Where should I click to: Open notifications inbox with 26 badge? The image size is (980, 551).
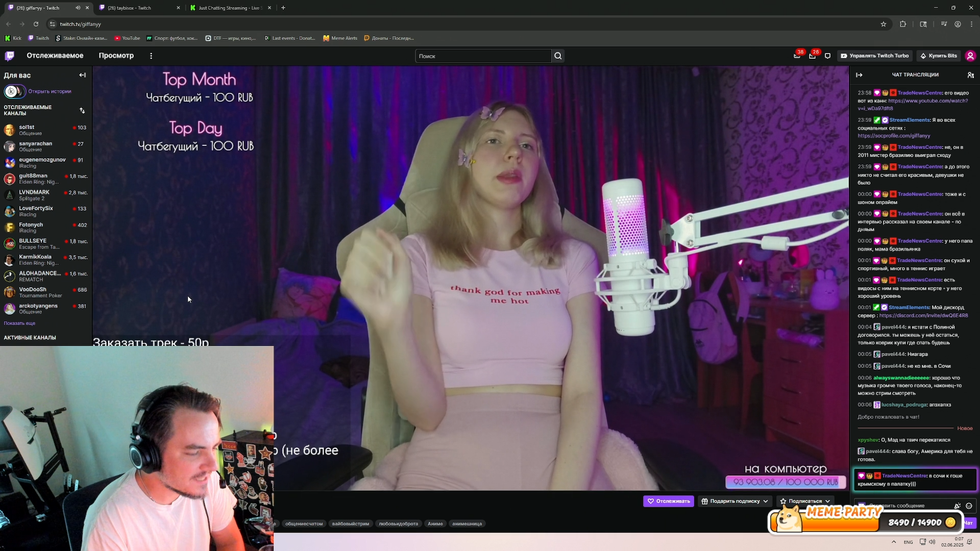tap(813, 56)
